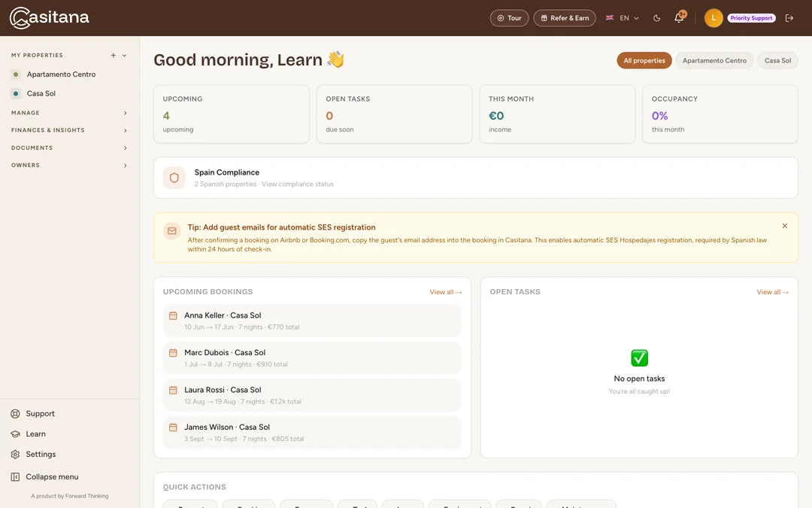The height and width of the screenshot is (508, 812).
Task: Expand the Owners section
Action: pos(69,166)
